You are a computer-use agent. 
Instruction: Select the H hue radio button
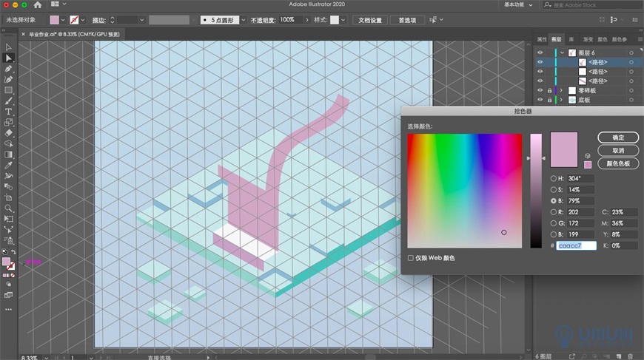[553, 178]
